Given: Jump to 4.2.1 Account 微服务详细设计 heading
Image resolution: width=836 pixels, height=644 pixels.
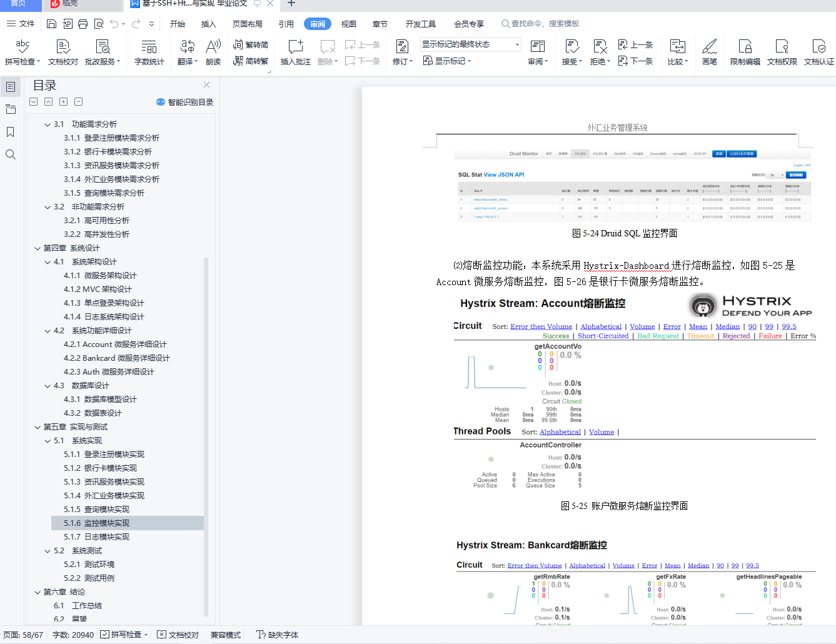Looking at the screenshot, I should click(115, 345).
